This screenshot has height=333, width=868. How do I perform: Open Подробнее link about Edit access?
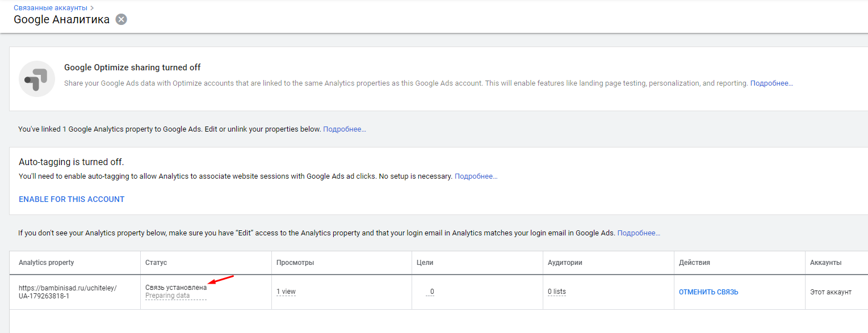639,233
